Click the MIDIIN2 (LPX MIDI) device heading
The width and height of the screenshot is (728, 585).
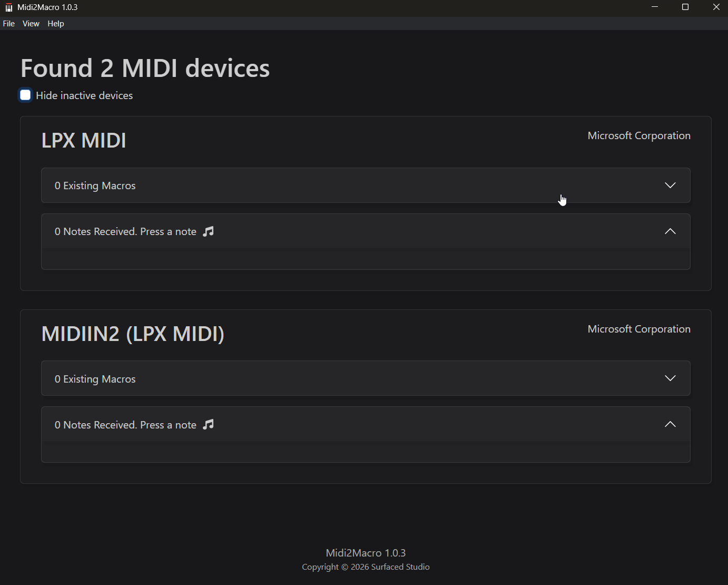click(x=133, y=334)
